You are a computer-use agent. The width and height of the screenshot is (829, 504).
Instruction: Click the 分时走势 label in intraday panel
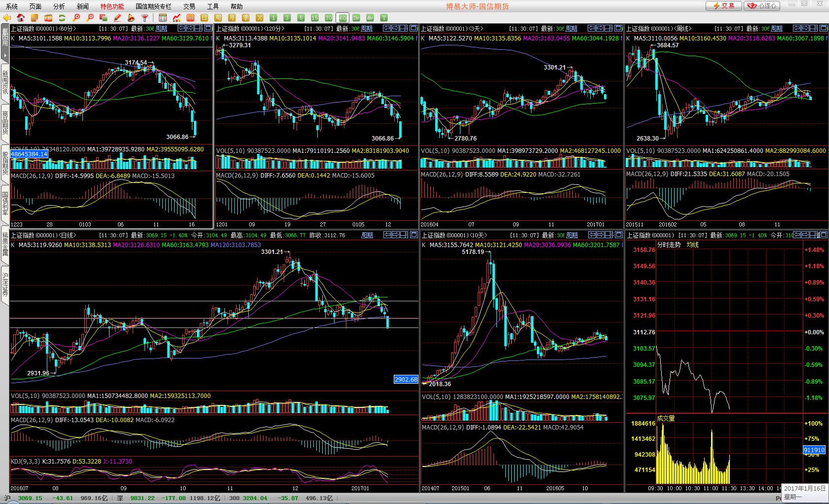click(669, 245)
